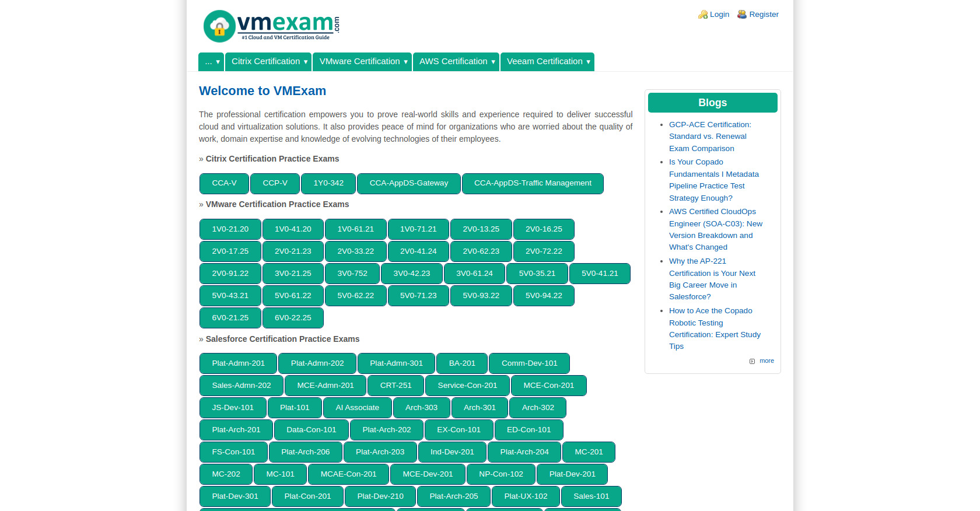Viewport: 980px width, 511px height.
Task: Click the VMExam logo
Action: click(x=271, y=26)
